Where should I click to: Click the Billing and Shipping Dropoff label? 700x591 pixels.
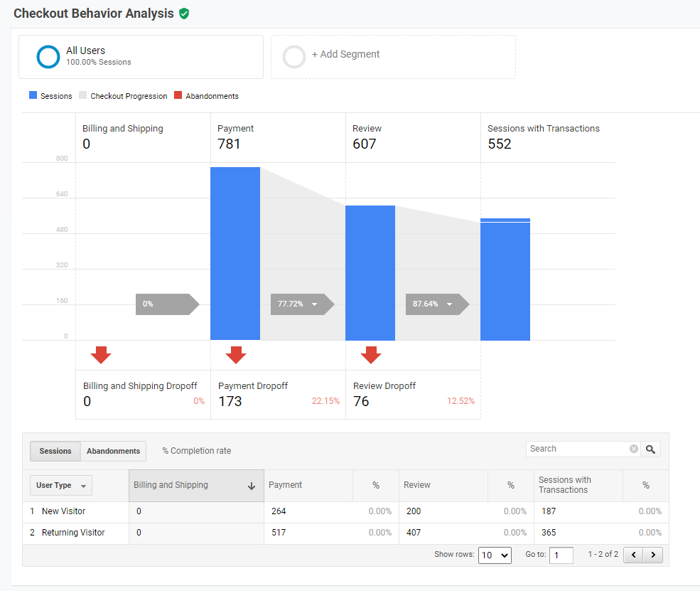140,386
